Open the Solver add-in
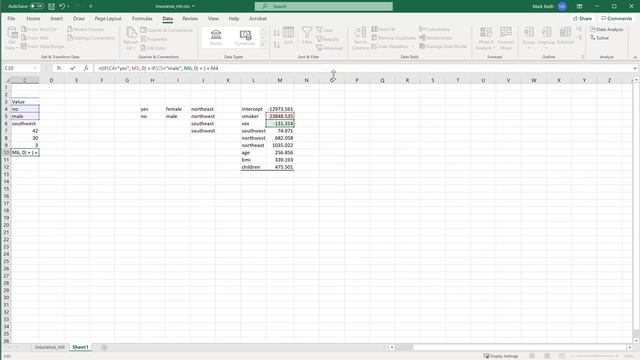 (x=600, y=38)
